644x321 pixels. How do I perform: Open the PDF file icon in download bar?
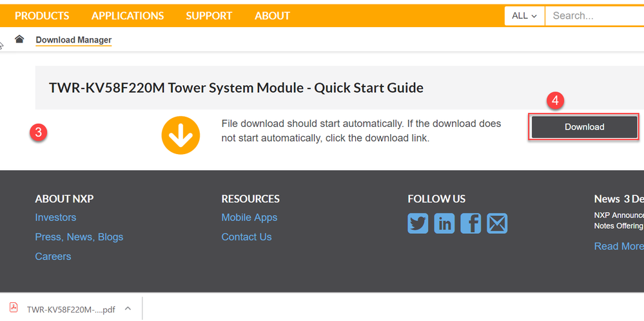coord(14,308)
